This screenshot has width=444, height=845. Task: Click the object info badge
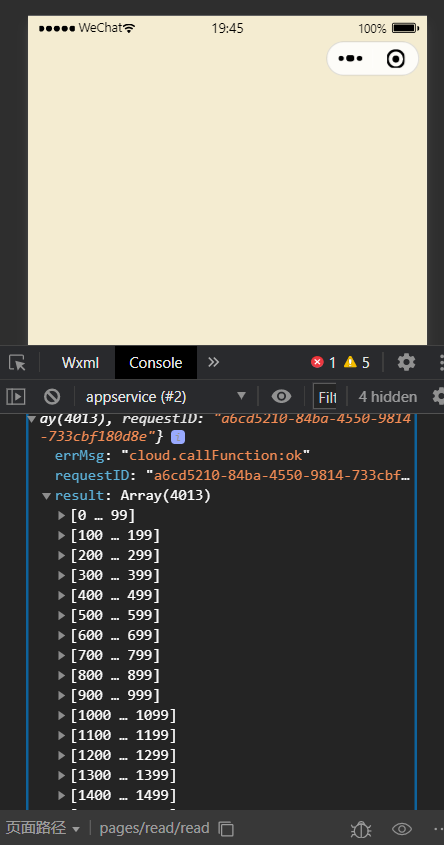(x=178, y=437)
